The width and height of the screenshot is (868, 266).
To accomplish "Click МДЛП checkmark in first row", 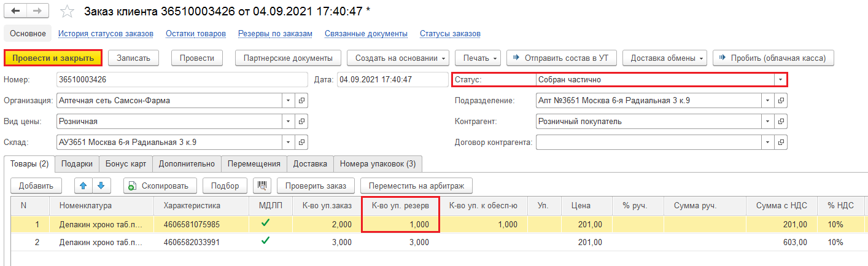I will [265, 224].
